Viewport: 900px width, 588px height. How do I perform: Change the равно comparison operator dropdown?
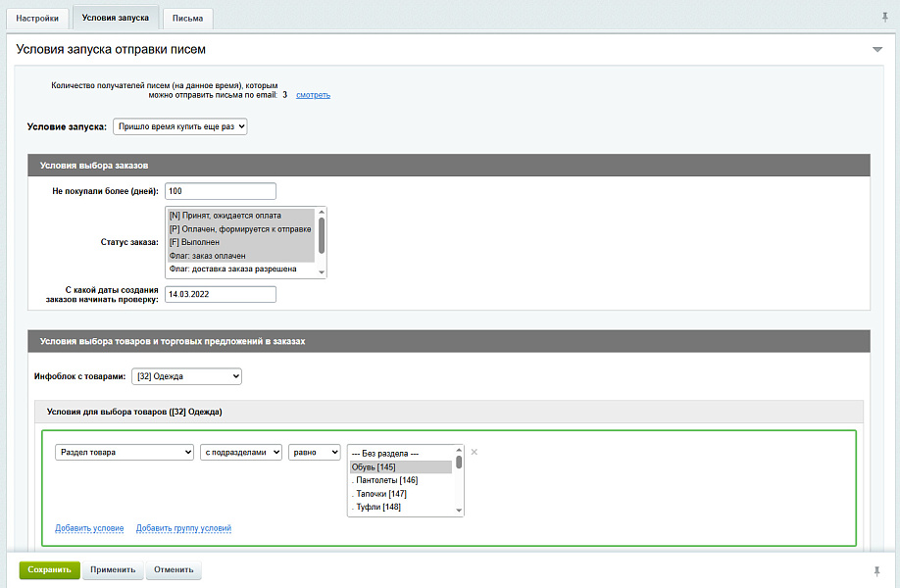(314, 452)
